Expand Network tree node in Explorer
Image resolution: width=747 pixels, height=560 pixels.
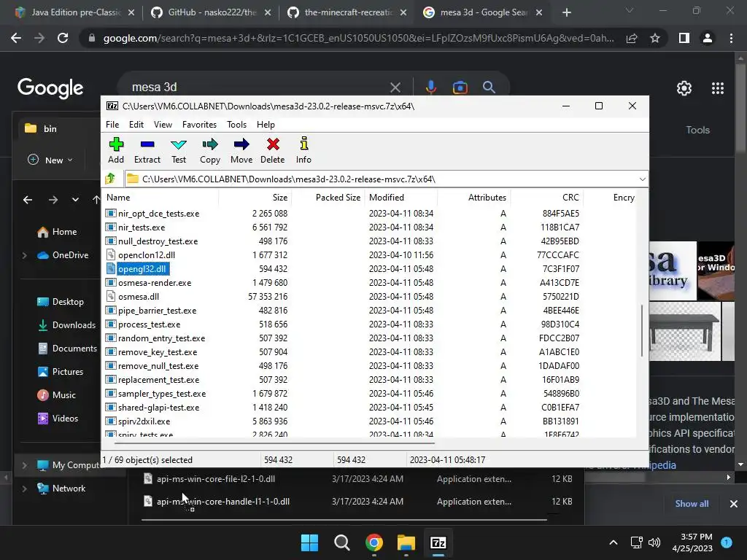24,489
